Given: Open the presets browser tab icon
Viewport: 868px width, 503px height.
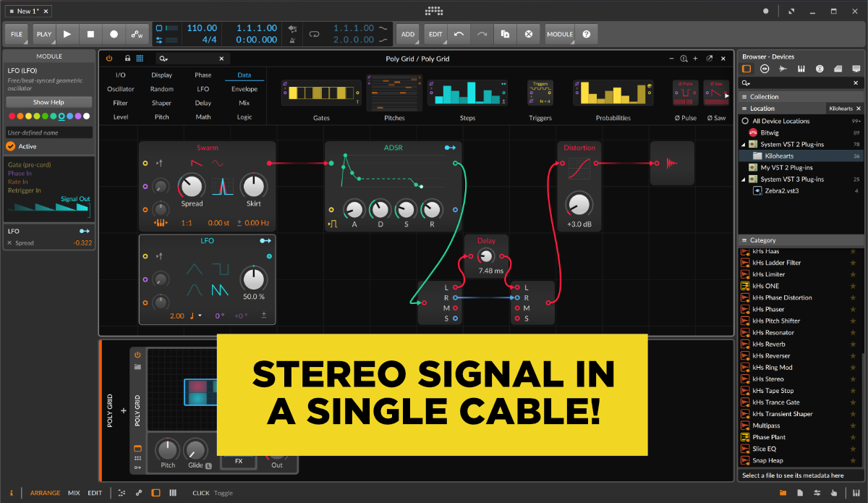Looking at the screenshot, I should (765, 69).
